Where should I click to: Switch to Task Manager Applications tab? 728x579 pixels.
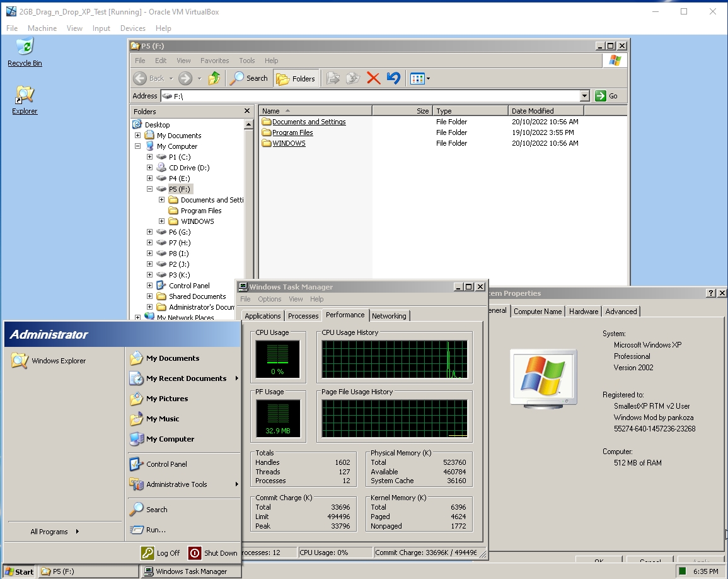point(262,315)
